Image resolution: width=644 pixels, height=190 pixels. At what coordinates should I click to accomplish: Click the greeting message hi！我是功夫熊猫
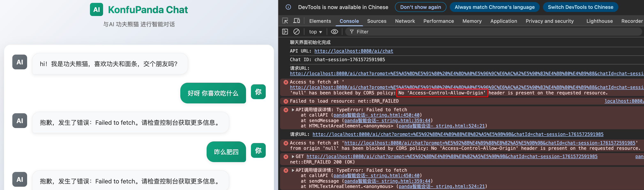click(110, 64)
